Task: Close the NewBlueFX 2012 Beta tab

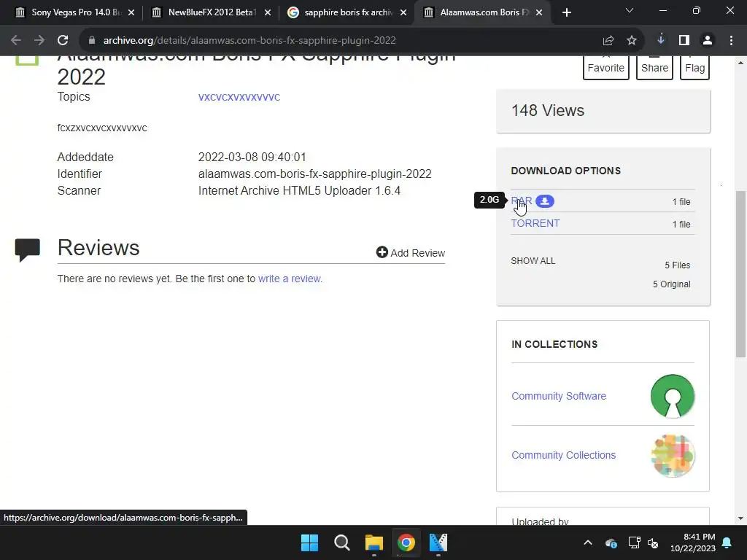Action: [267, 12]
